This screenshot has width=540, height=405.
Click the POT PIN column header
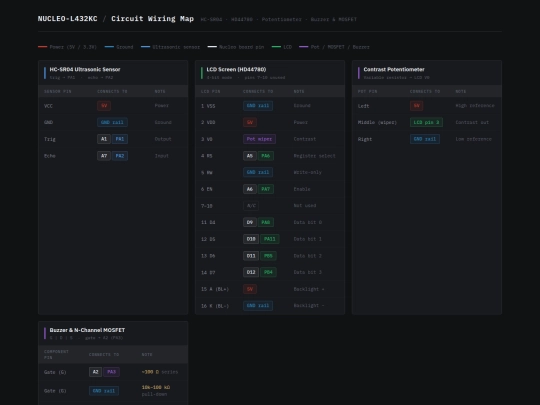click(x=367, y=91)
